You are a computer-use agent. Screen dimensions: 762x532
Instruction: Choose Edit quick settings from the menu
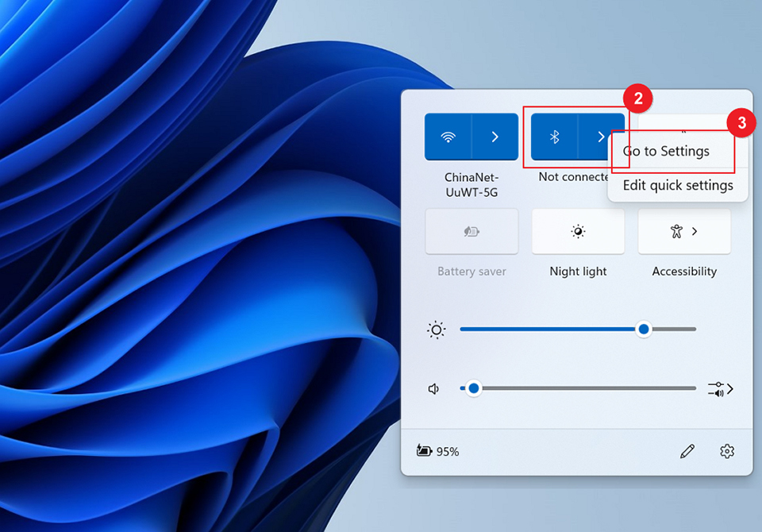tap(677, 185)
